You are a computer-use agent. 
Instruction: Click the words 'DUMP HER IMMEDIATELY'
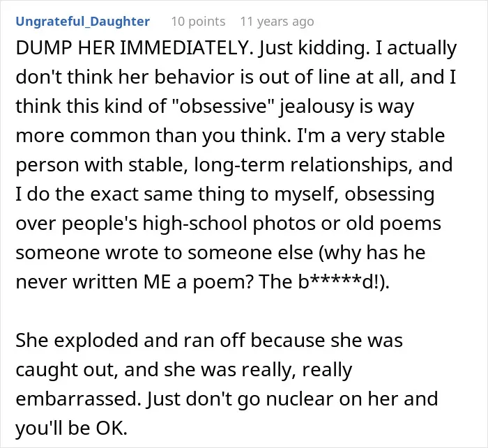tap(133, 48)
